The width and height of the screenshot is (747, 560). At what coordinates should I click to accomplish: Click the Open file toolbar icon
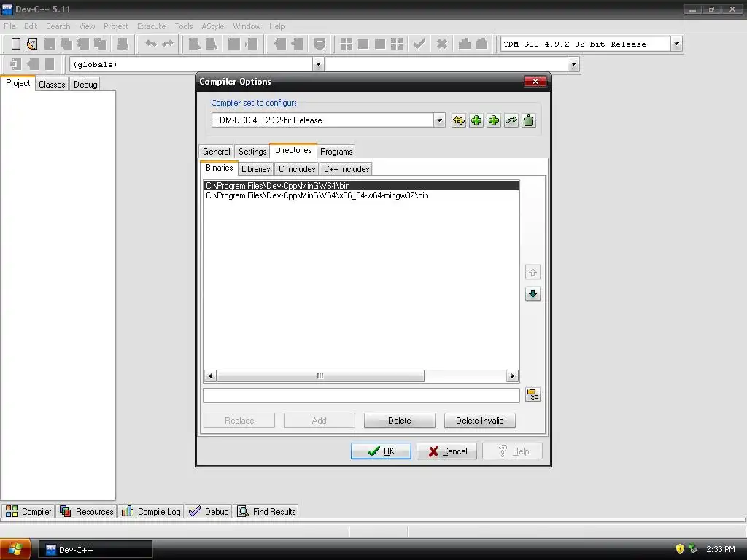pyautogui.click(x=32, y=44)
